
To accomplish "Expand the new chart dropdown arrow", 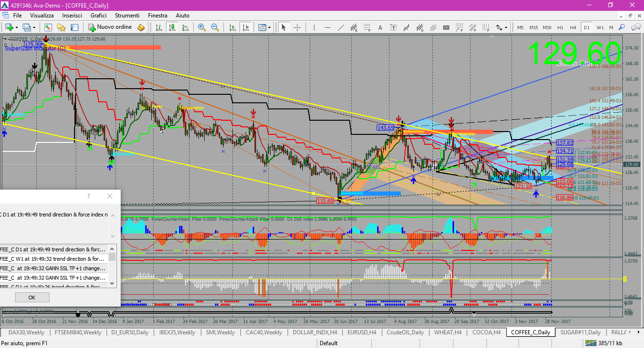I will (x=17, y=27).
